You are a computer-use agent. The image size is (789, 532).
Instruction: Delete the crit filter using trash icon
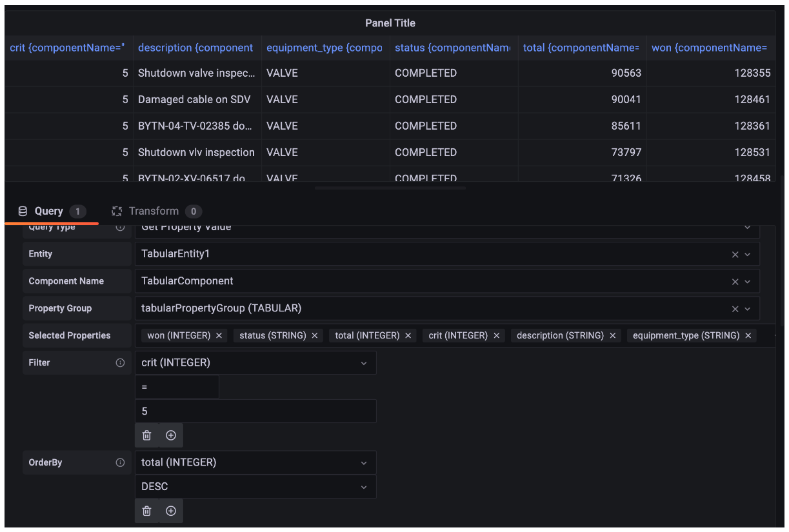pos(146,435)
